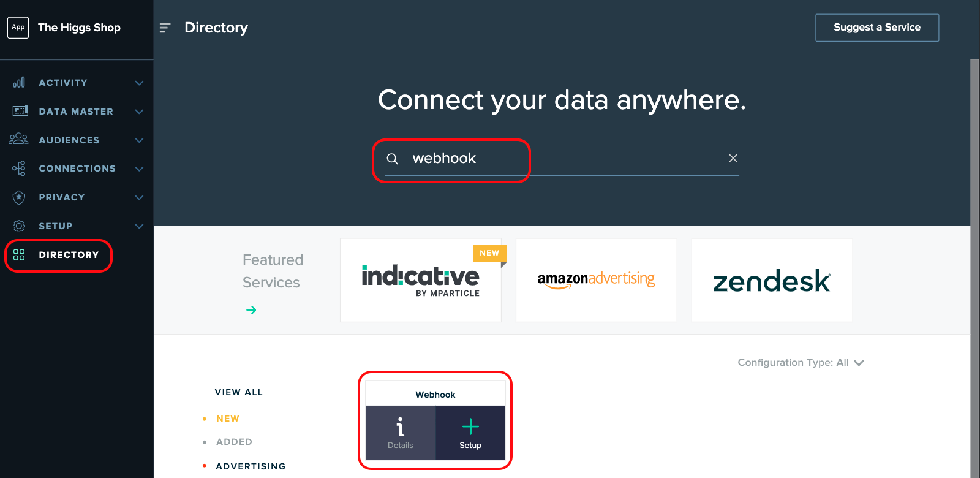This screenshot has width=980, height=478.
Task: Clear the webhook search with X
Action: pyautogui.click(x=733, y=158)
